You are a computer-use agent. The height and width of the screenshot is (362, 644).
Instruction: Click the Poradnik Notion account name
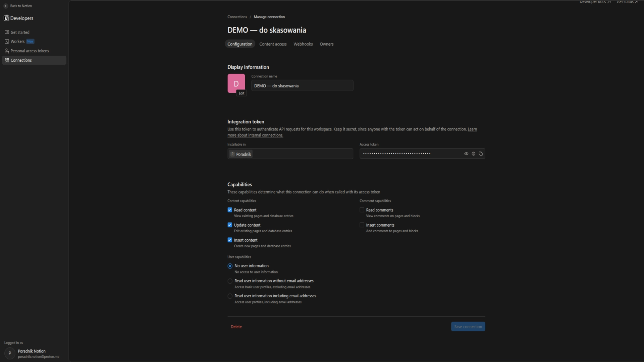click(32, 351)
